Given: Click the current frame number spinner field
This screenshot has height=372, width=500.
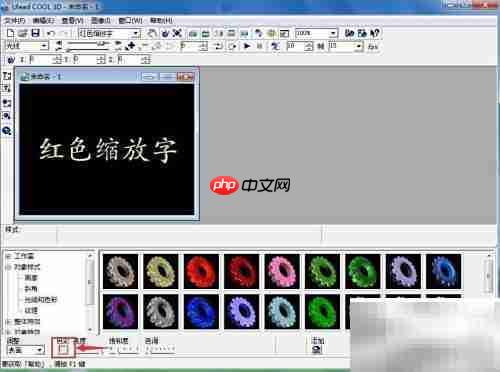Looking at the screenshot, I should [194, 46].
